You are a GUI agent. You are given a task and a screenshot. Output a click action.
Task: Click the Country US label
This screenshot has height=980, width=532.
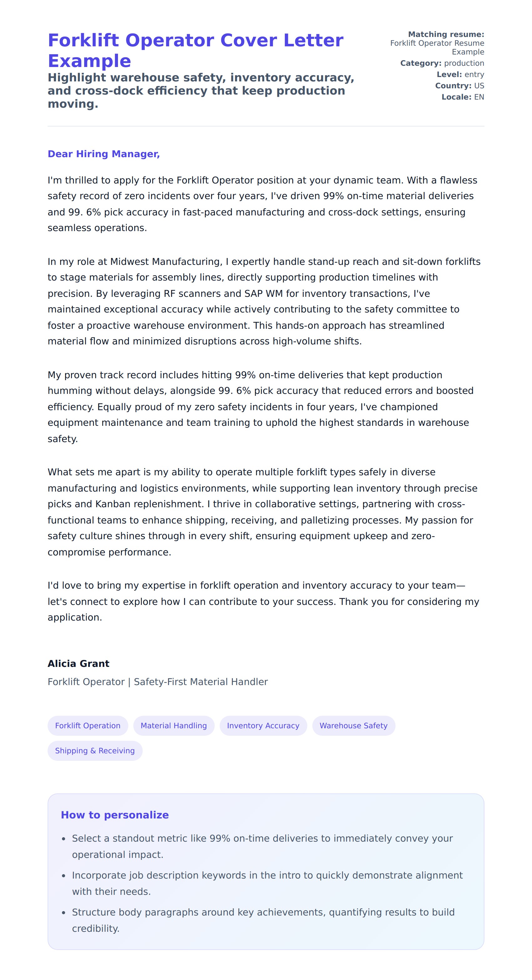[x=459, y=85]
